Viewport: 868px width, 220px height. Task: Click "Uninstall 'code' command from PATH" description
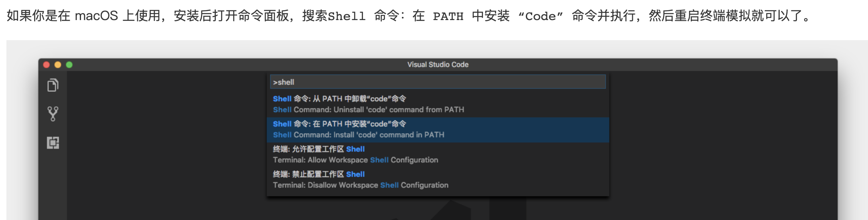tap(379, 110)
